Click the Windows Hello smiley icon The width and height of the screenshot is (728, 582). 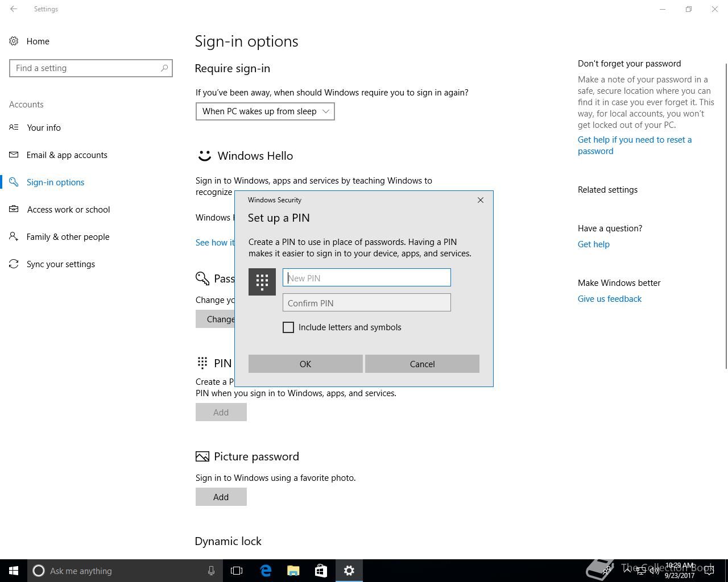[x=204, y=156]
